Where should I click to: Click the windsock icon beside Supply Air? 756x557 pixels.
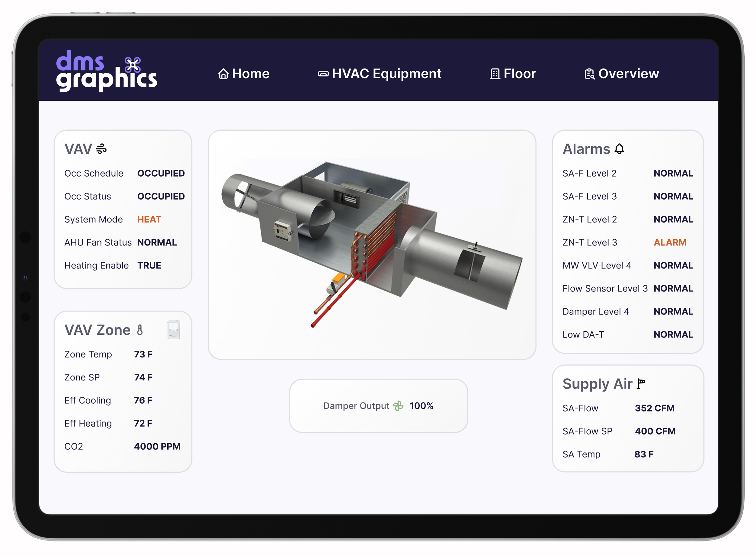(641, 384)
